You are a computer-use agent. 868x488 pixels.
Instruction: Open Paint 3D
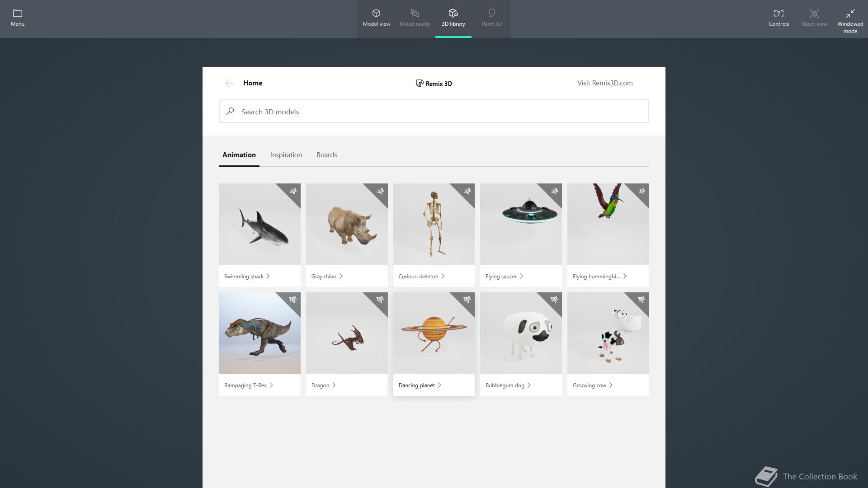(491, 19)
